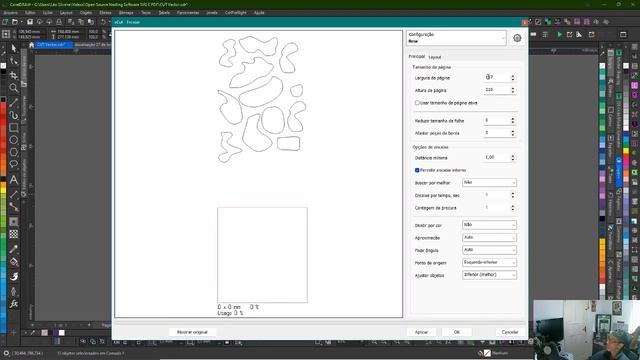Open the Ajuda menu
The height and width of the screenshot is (360, 640).
click(x=259, y=13)
